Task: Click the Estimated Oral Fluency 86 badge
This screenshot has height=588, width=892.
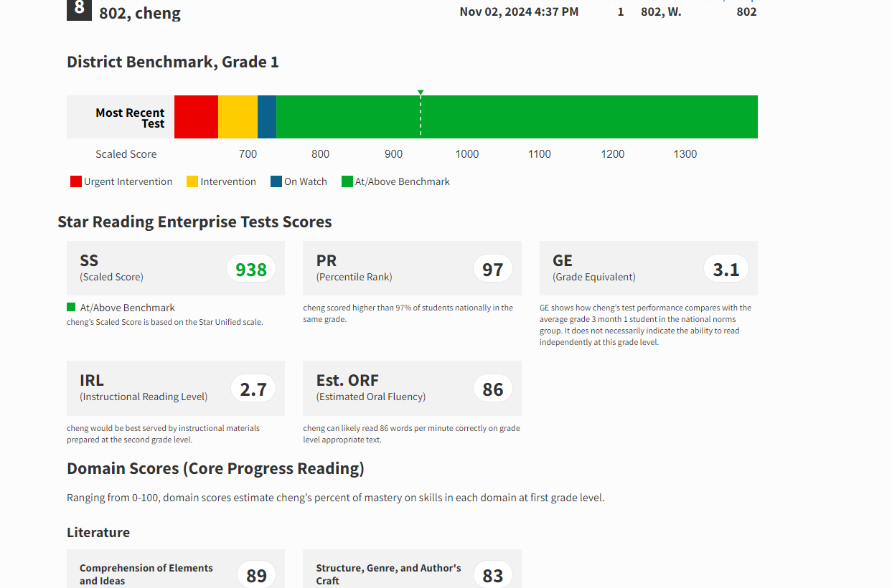Action: 492,389
